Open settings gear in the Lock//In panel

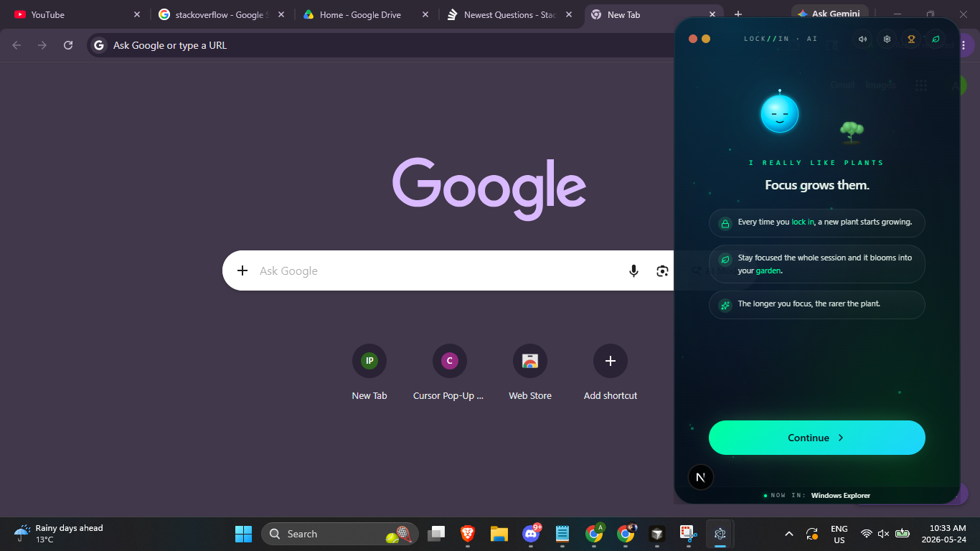point(887,39)
